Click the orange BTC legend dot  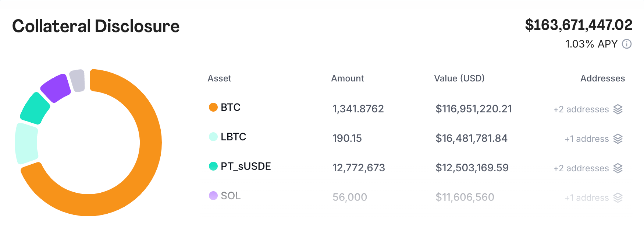click(x=213, y=107)
